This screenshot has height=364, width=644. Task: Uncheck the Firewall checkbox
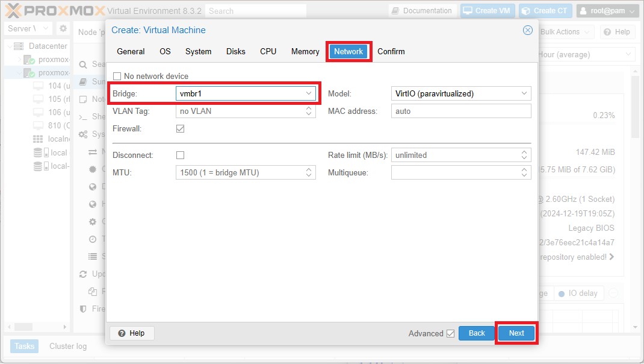tap(181, 129)
